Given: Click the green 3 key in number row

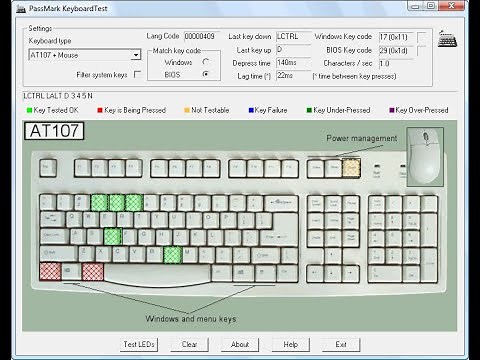Looking at the screenshot, I should [100, 203].
